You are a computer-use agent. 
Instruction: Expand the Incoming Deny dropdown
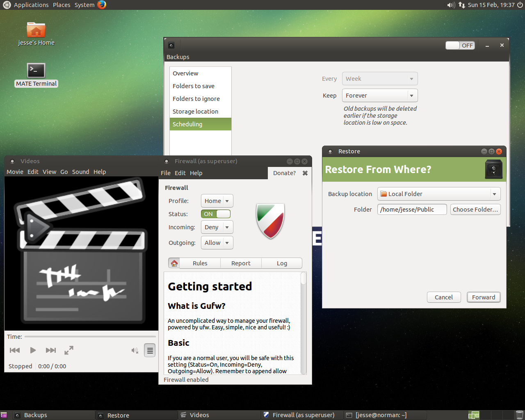point(217,227)
